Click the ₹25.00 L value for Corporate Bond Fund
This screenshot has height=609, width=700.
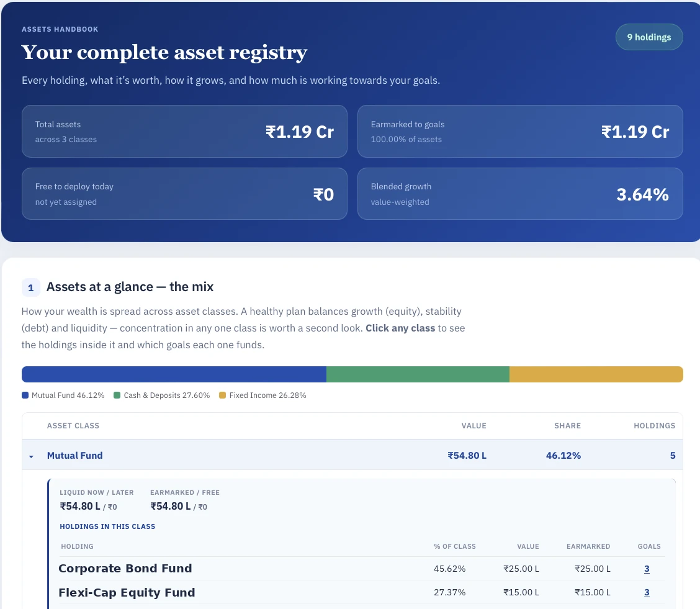pyautogui.click(x=521, y=569)
